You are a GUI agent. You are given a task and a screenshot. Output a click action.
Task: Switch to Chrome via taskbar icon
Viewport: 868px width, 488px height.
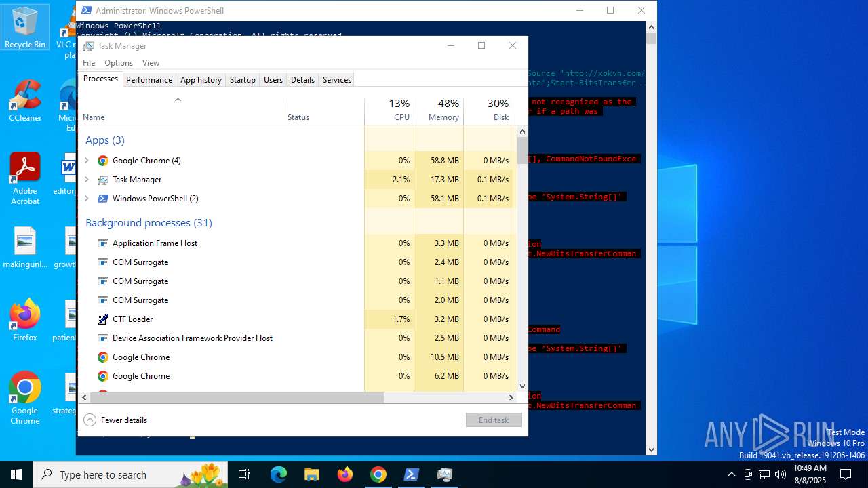378,474
